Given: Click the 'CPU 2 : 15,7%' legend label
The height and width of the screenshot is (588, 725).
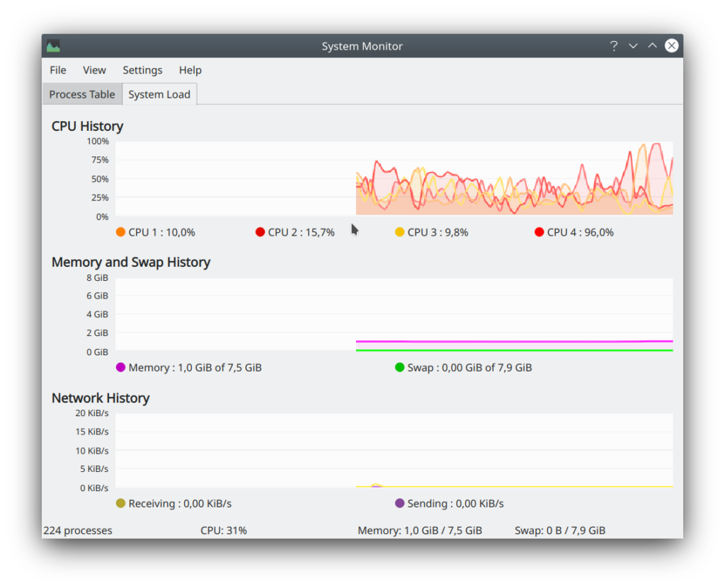Looking at the screenshot, I should (301, 233).
